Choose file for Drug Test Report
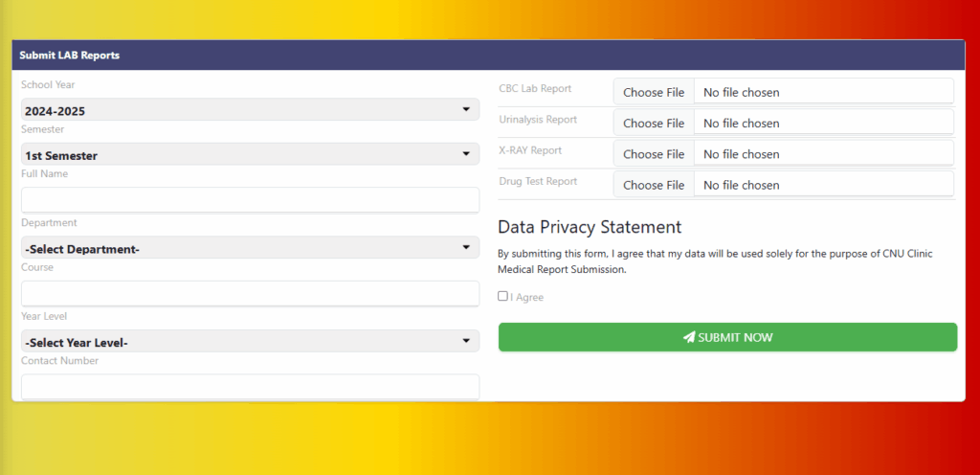 (x=654, y=184)
